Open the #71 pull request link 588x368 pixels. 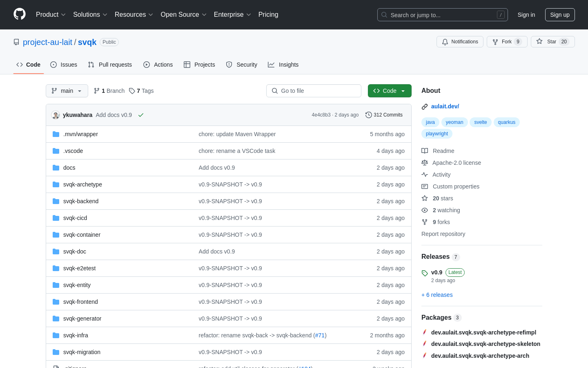pyautogui.click(x=320, y=335)
